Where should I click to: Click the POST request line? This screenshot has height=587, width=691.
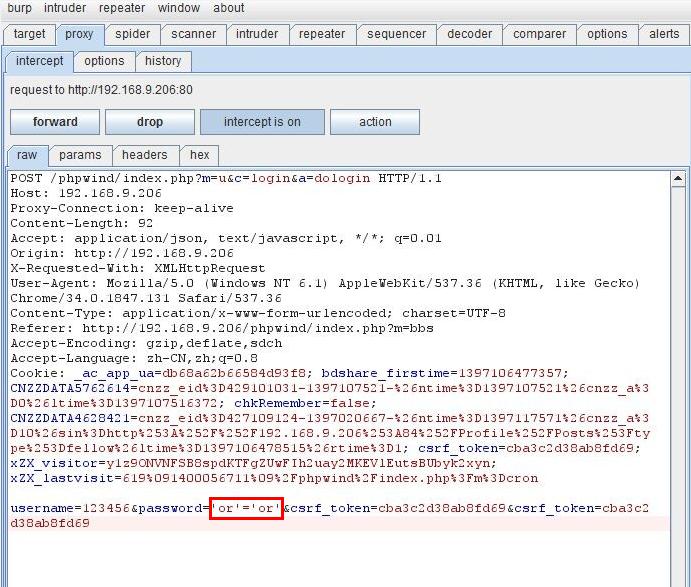point(226,178)
